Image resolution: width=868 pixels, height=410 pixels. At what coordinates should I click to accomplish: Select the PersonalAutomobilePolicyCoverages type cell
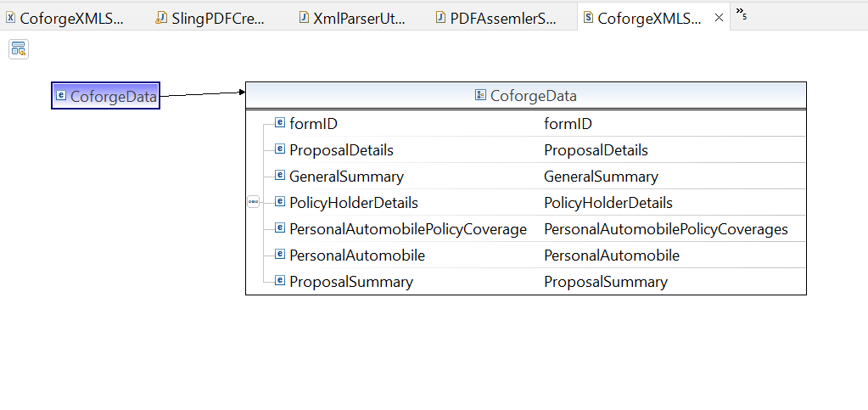pyautogui.click(x=666, y=229)
